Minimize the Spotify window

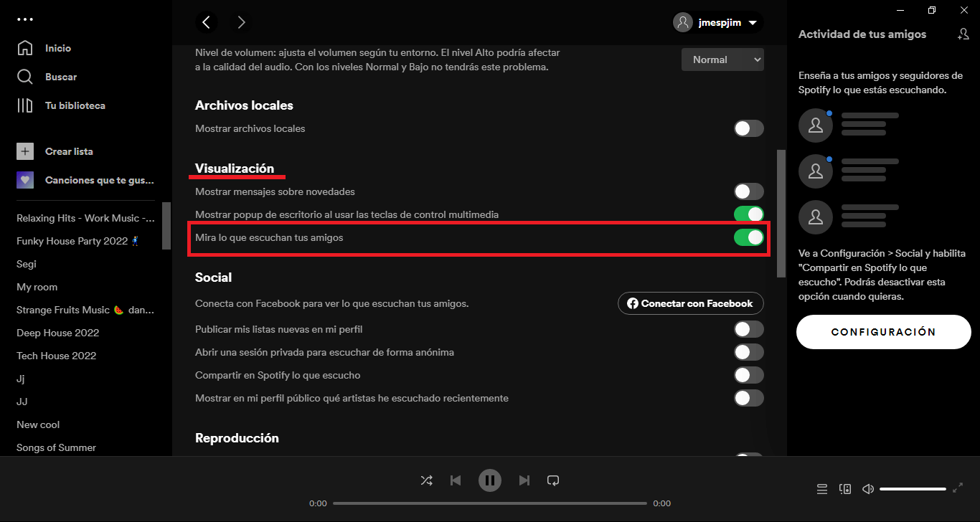[900, 10]
